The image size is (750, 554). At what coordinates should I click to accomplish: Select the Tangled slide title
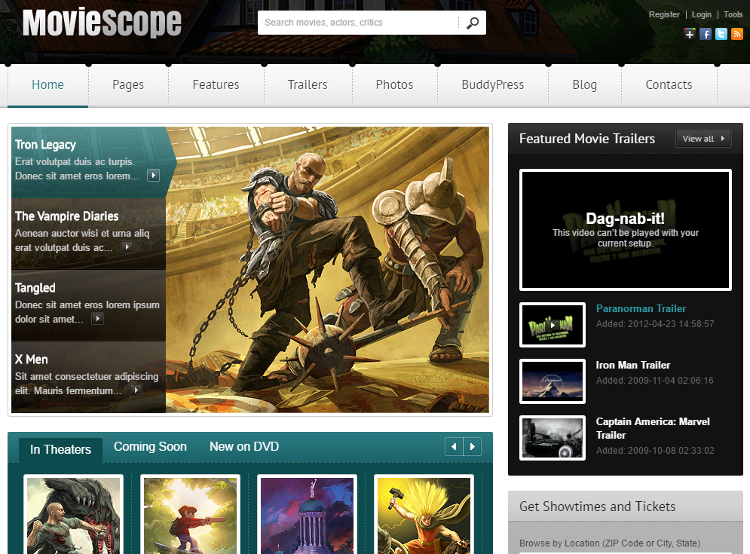(x=35, y=288)
